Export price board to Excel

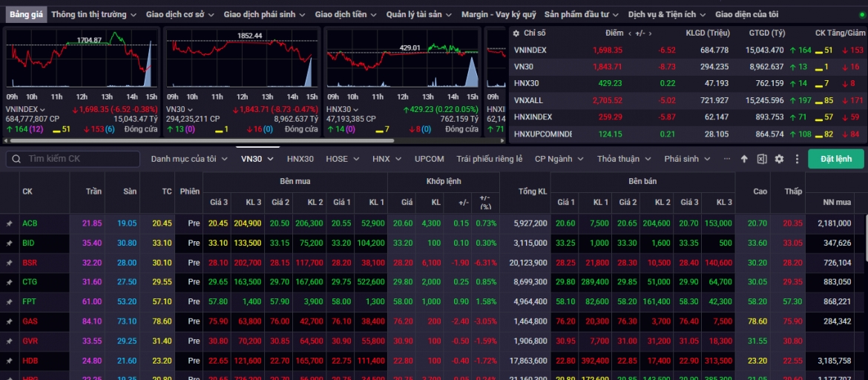tap(762, 159)
